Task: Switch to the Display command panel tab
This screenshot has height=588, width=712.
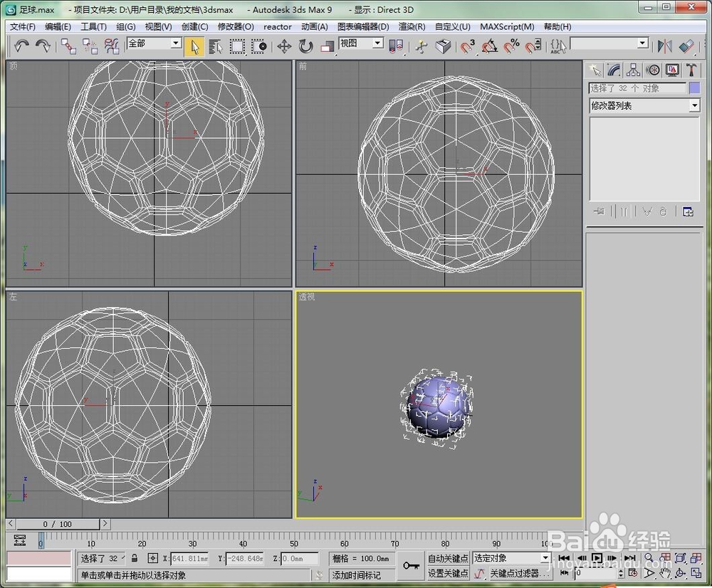Action: (x=672, y=70)
